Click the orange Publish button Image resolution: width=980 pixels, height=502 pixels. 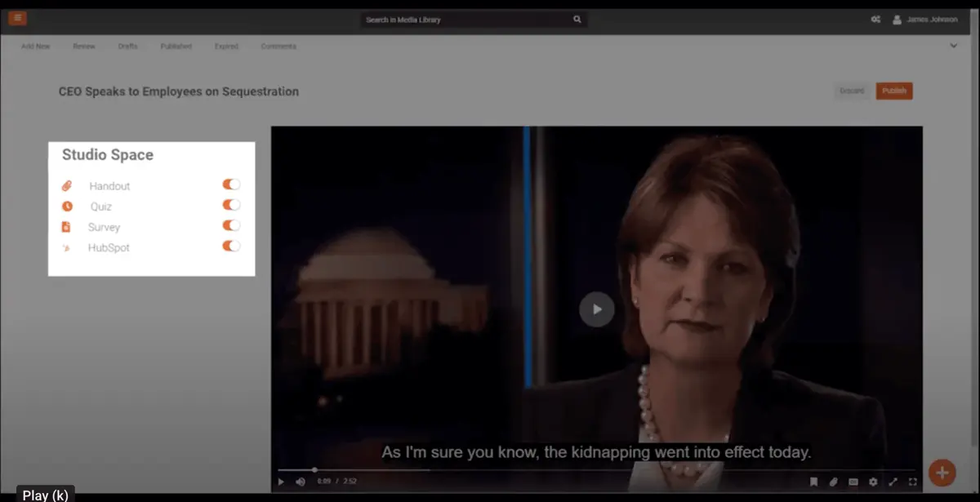tap(894, 91)
